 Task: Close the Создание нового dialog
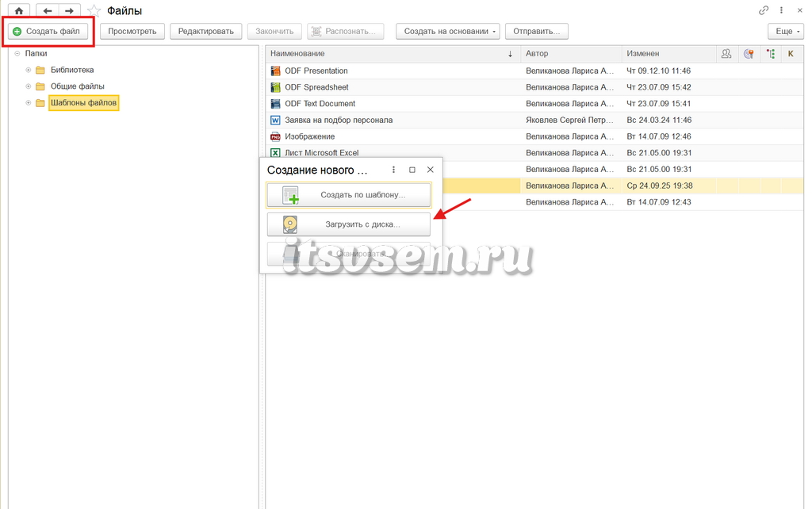pos(431,170)
